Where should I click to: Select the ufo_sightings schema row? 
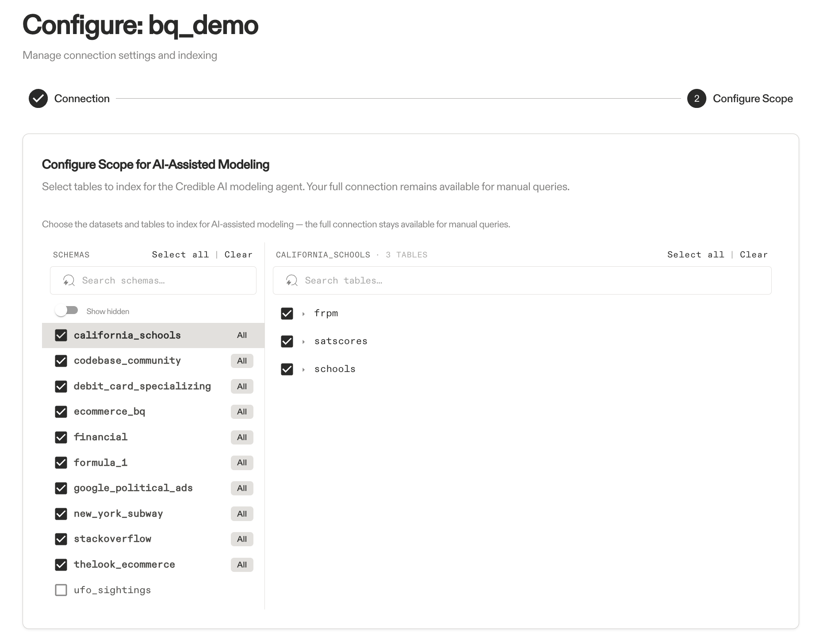coord(153,590)
